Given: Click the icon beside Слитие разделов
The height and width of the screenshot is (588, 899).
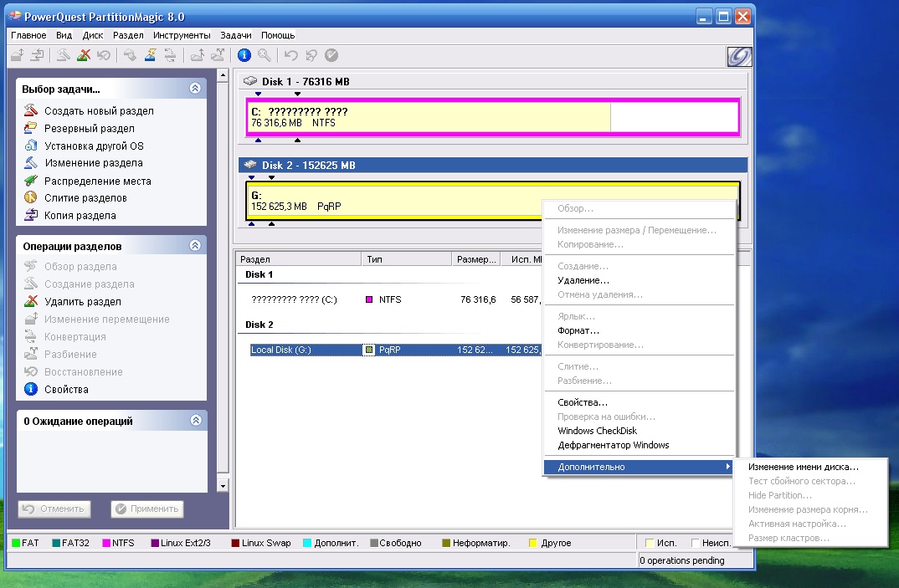Looking at the screenshot, I should tap(31, 197).
